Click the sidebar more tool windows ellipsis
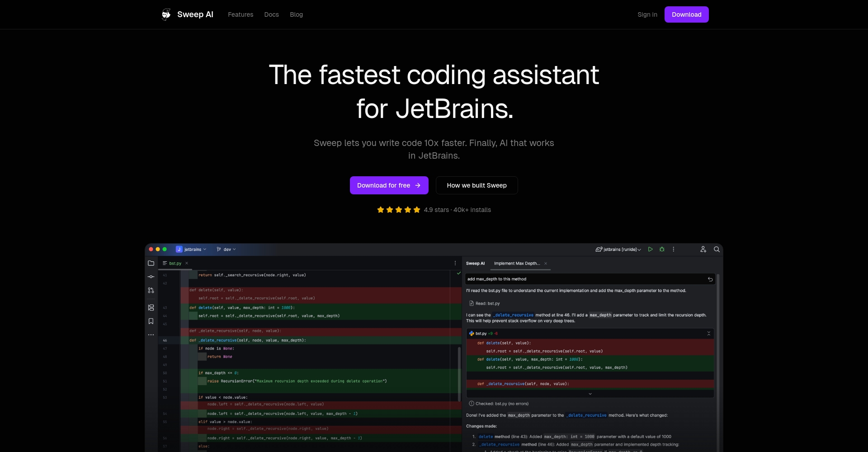Viewport: 868px width, 452px height. tap(151, 335)
